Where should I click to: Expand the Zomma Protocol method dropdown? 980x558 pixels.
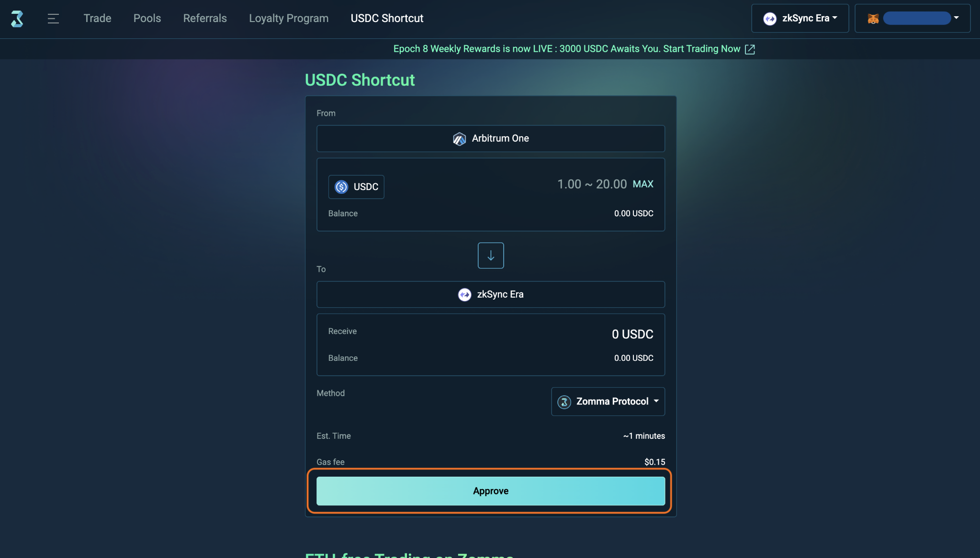pyautogui.click(x=608, y=402)
